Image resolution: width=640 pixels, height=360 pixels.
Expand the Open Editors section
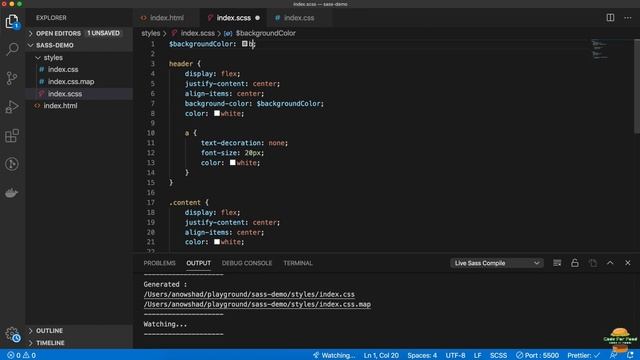click(79, 33)
